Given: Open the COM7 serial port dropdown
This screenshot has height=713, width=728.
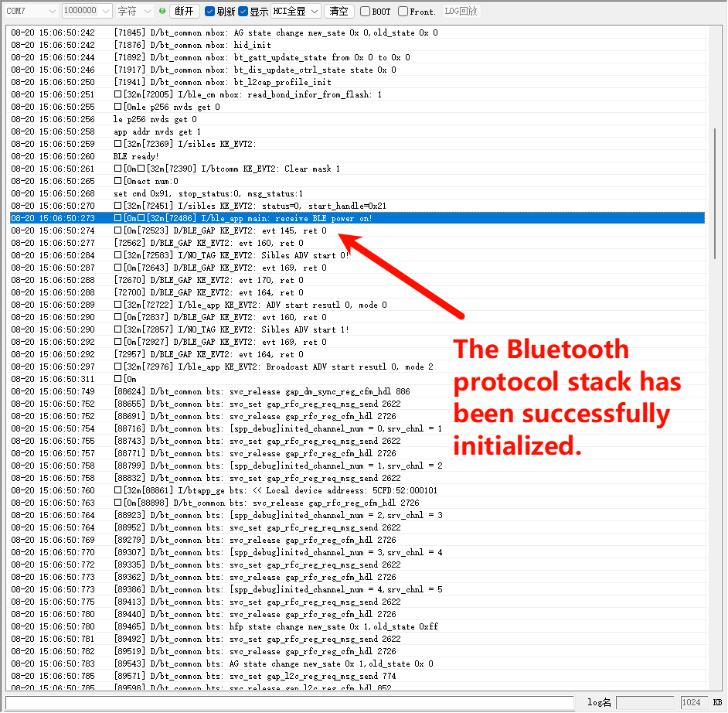Looking at the screenshot, I should [x=31, y=12].
